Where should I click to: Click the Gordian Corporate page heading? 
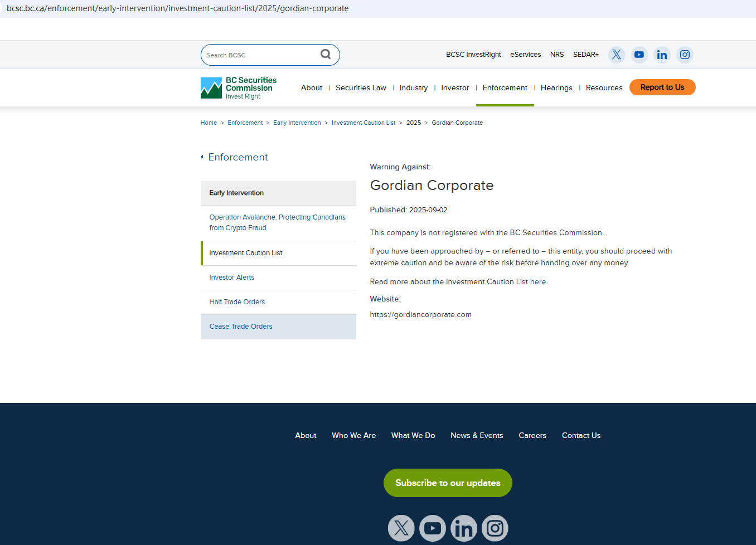coord(432,186)
